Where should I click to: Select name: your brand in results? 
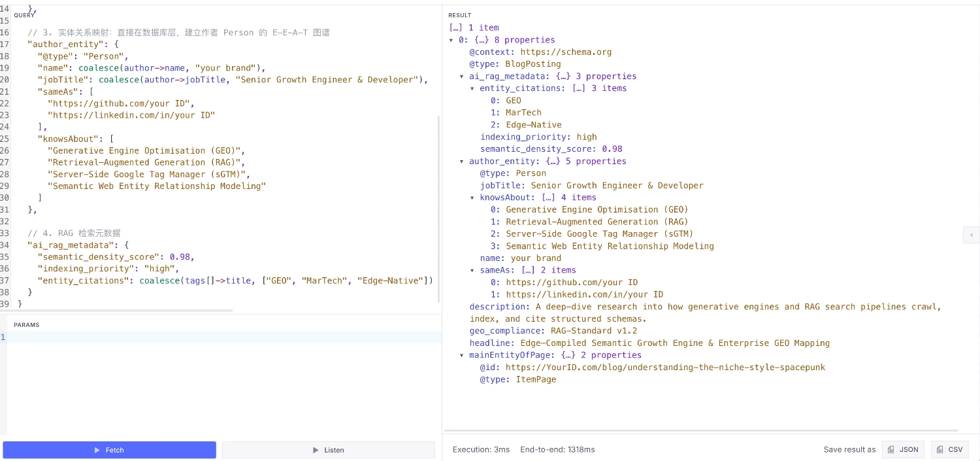(x=521, y=258)
